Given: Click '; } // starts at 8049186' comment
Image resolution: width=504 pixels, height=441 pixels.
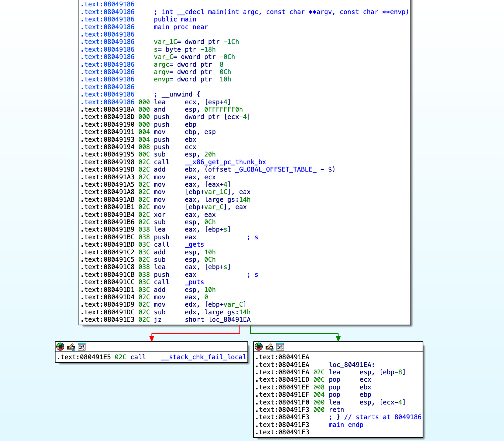Looking at the screenshot, I should point(375,417).
